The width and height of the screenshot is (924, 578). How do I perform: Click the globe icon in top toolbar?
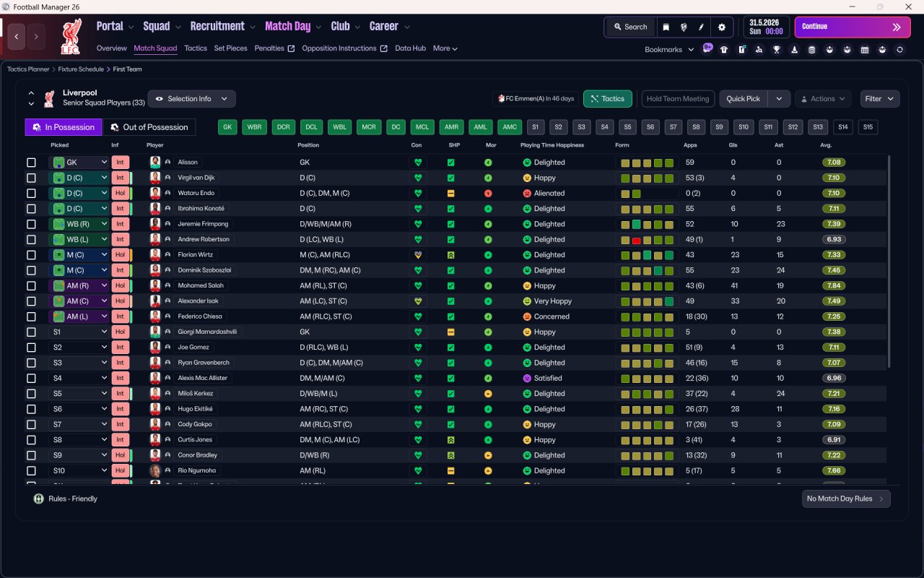(684, 27)
